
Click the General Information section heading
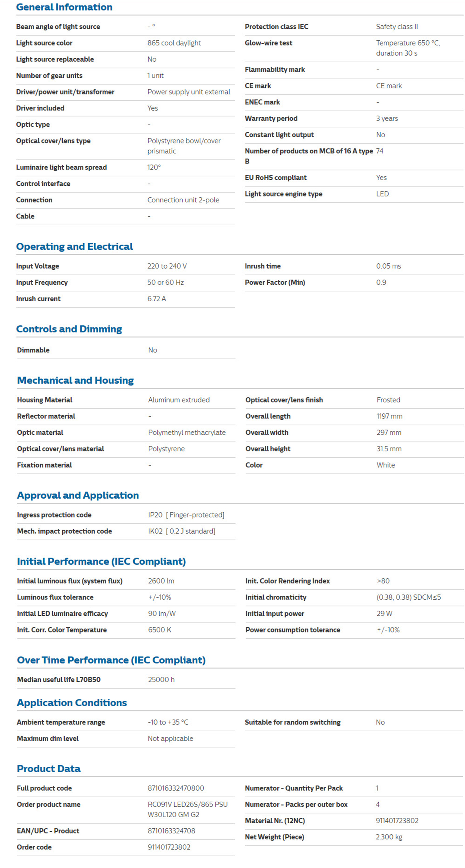[64, 7]
